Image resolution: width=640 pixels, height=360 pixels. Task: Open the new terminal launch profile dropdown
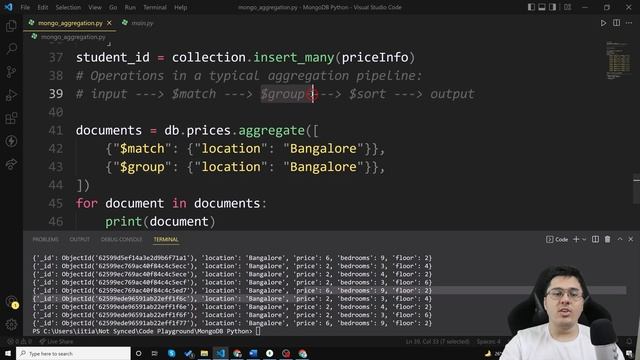[584, 240]
